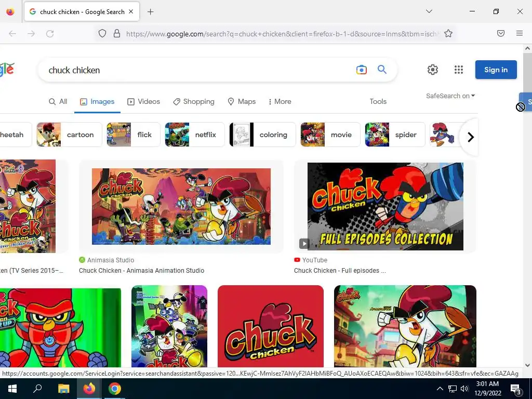
Task: Click the play badge on the YouTube thumbnail
Action: point(304,243)
